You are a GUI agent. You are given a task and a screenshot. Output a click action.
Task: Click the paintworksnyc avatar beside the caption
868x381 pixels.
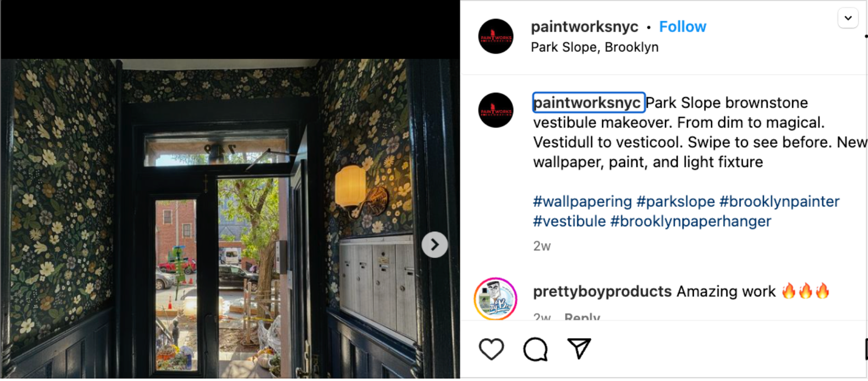(x=496, y=110)
